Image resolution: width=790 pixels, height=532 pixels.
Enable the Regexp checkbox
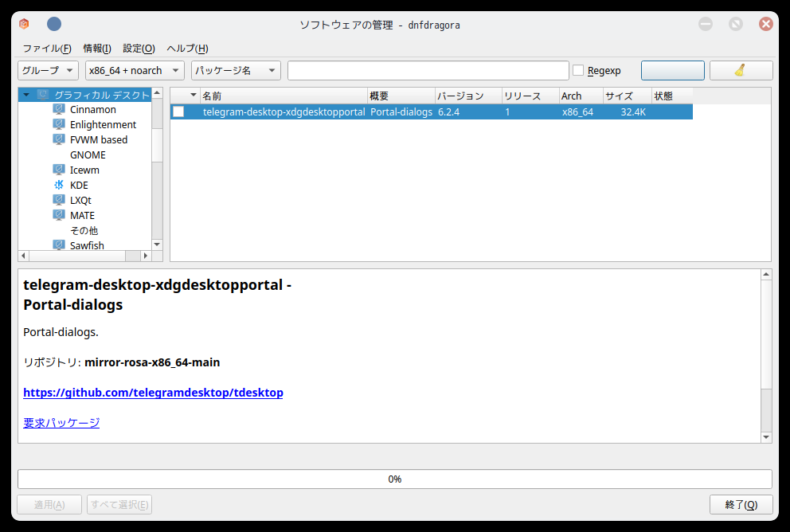coord(578,71)
